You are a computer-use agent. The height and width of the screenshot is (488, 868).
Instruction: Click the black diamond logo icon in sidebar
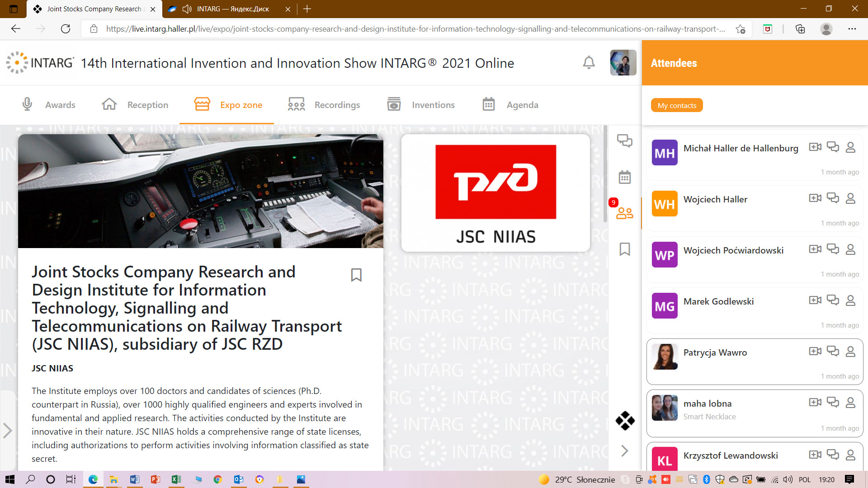point(625,421)
